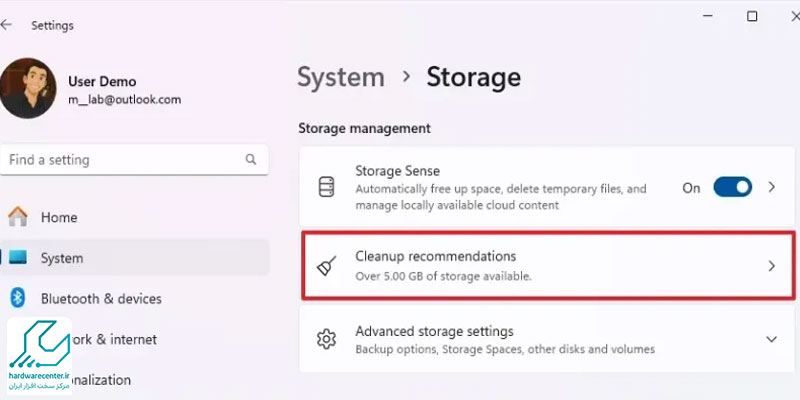Click the m_lab@outlook.com account email
The height and width of the screenshot is (400, 800).
tap(124, 99)
